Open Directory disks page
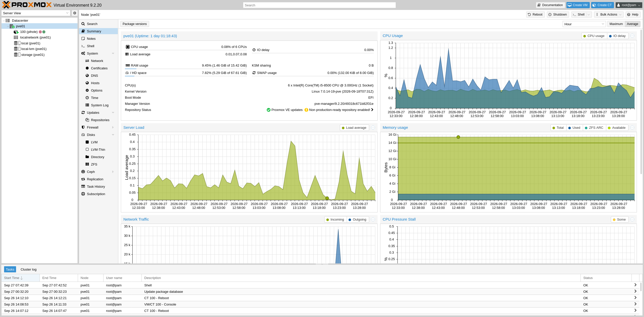 click(x=98, y=157)
